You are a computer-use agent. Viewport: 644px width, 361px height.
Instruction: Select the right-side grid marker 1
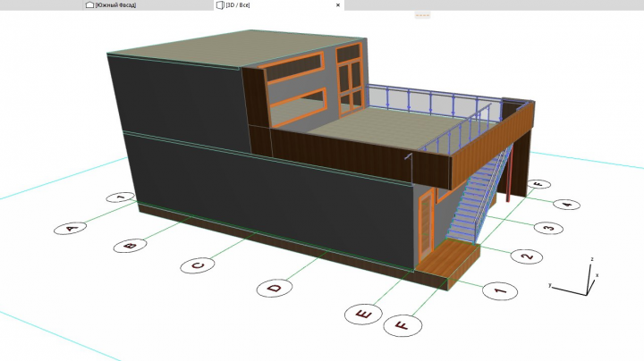500,290
